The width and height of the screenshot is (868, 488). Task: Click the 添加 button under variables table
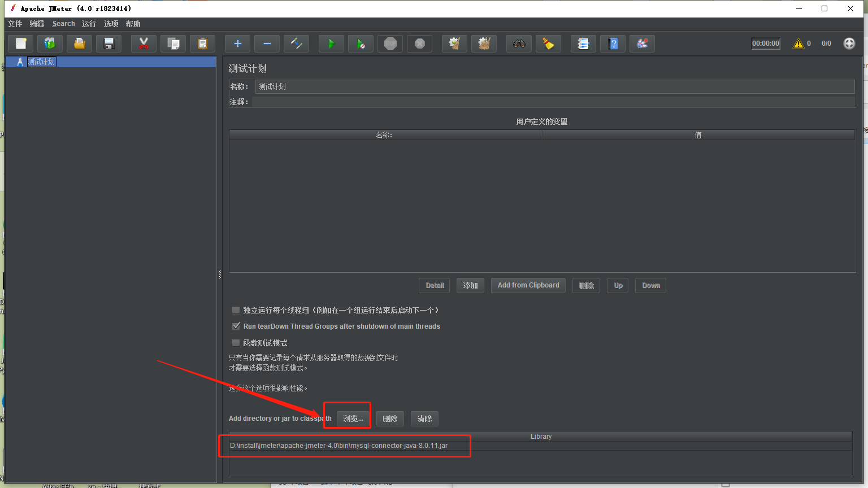click(471, 285)
